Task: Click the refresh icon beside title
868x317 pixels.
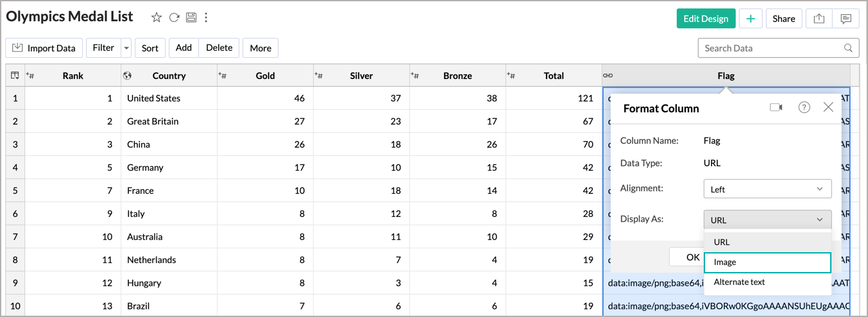Action: pos(174,18)
